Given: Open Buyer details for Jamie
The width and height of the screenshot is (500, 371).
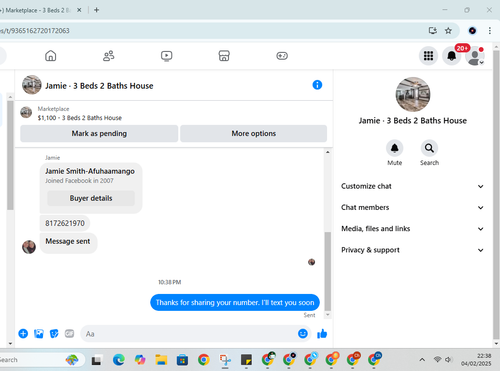Looking at the screenshot, I should pyautogui.click(x=91, y=198).
